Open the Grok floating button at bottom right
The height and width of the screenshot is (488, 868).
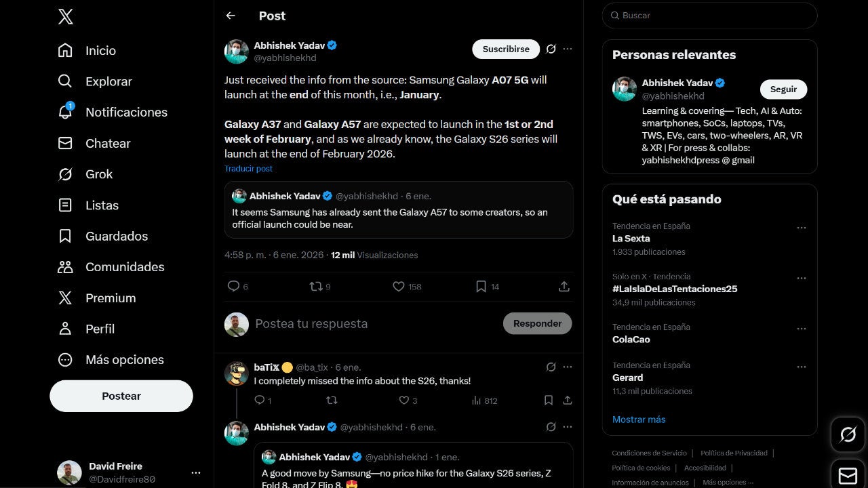pos(847,434)
